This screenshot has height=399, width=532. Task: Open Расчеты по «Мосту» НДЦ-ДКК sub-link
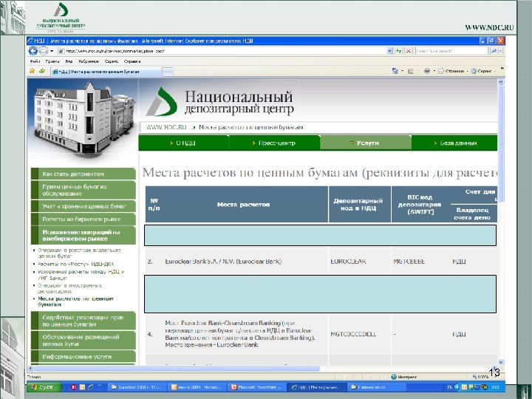click(x=75, y=264)
